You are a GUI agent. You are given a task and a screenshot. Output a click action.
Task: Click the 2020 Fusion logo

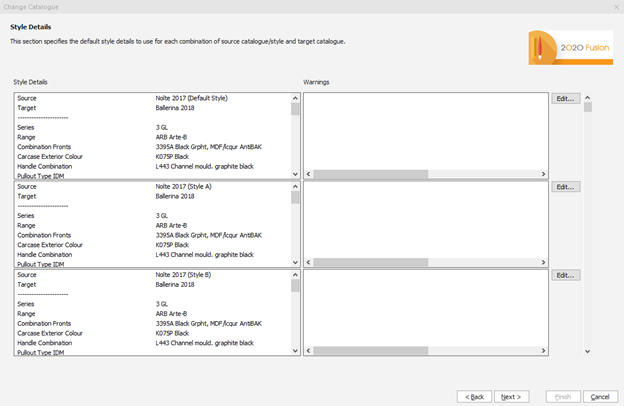coord(571,48)
